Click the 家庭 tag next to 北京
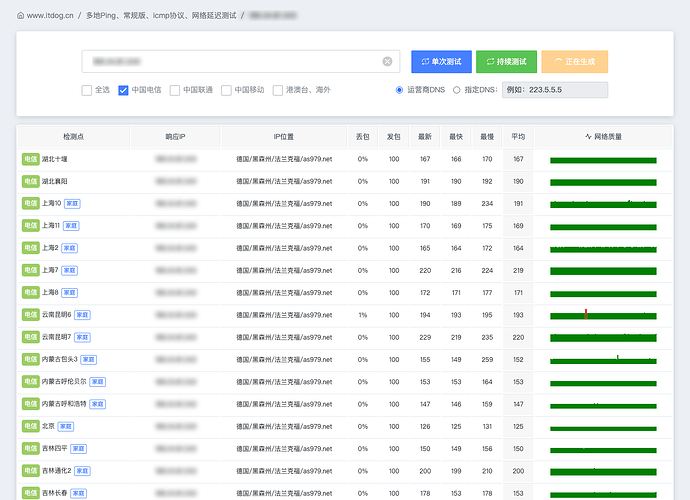Viewport: 690px width, 500px height. pyautogui.click(x=66, y=426)
